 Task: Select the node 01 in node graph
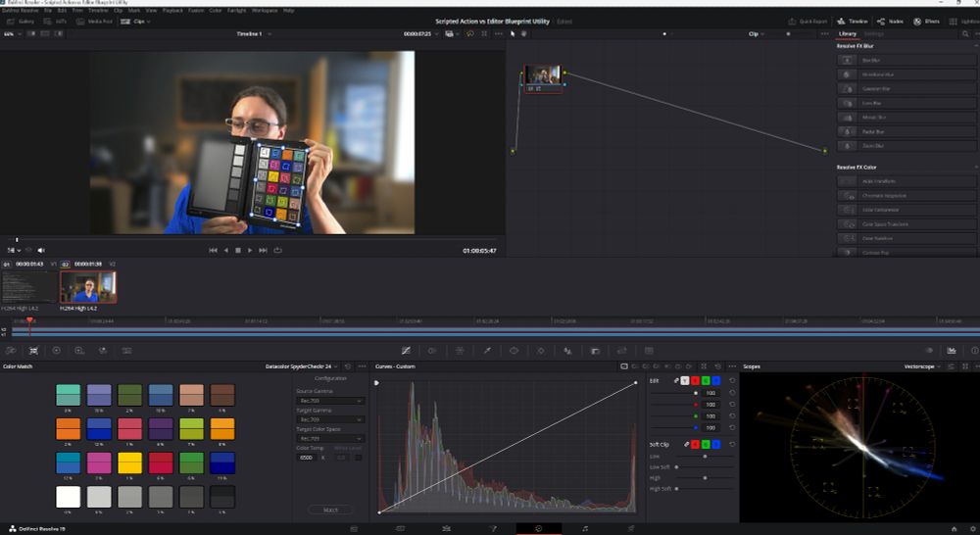[x=543, y=78]
